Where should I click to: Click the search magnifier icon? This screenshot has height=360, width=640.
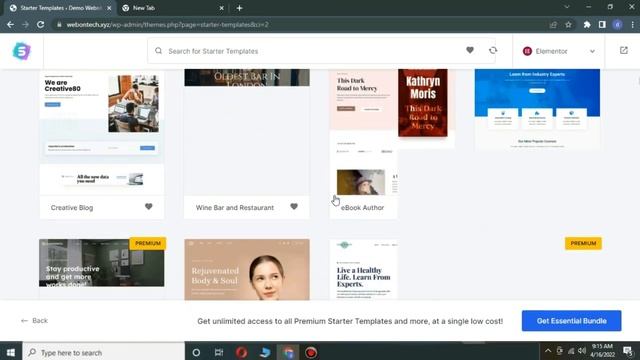[158, 51]
